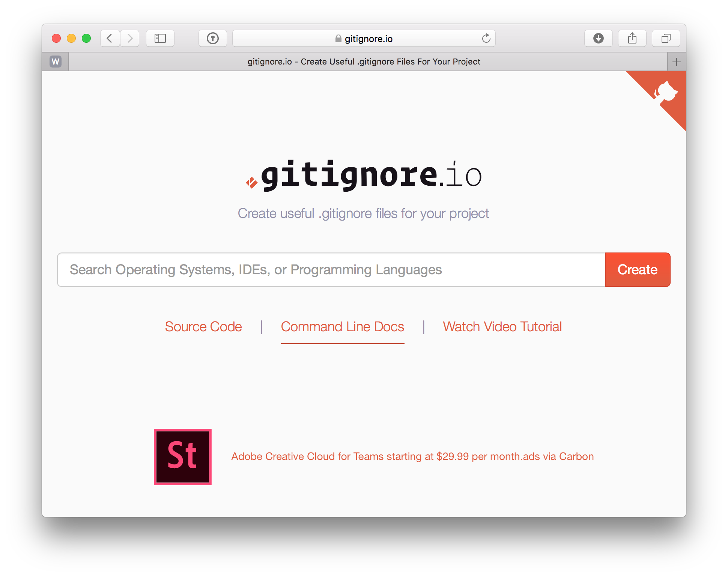Click the Watch Video Tutorial link
The image size is (728, 577).
pyautogui.click(x=501, y=327)
